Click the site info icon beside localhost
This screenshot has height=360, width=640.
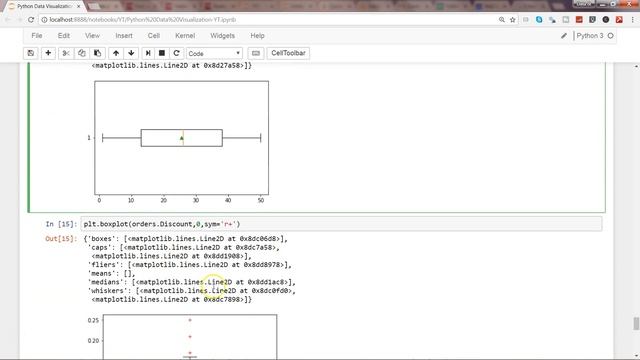coord(44,20)
